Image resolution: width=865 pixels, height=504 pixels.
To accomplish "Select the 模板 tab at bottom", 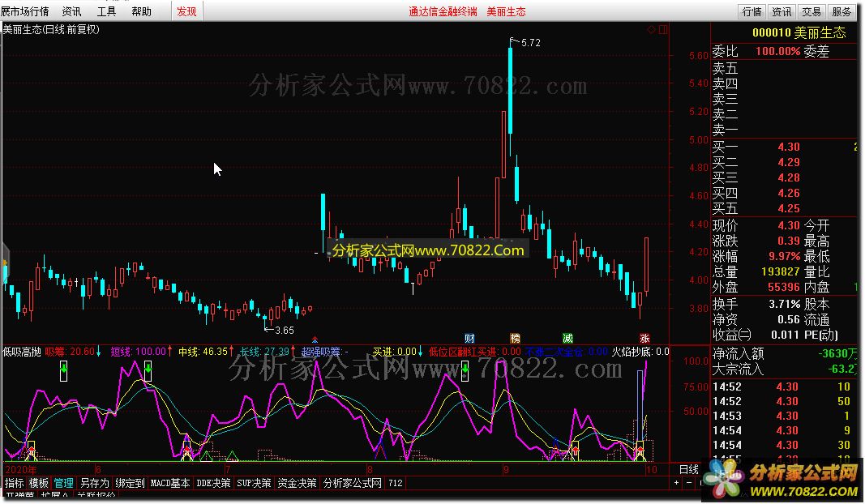I will click(39, 483).
